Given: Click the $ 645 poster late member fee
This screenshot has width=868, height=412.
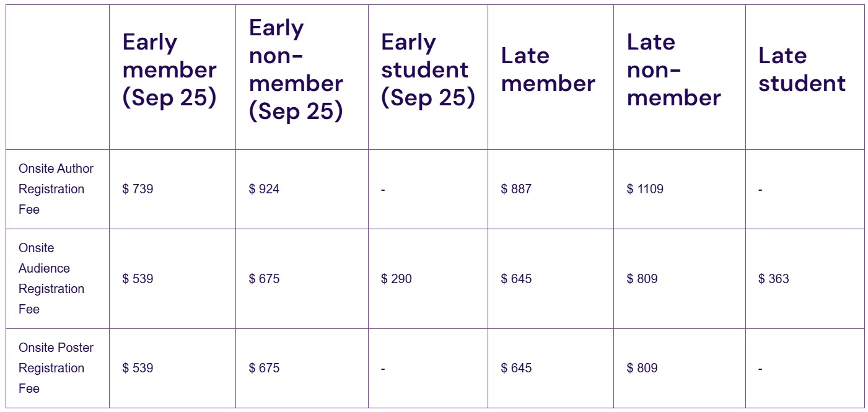Looking at the screenshot, I should tap(516, 368).
